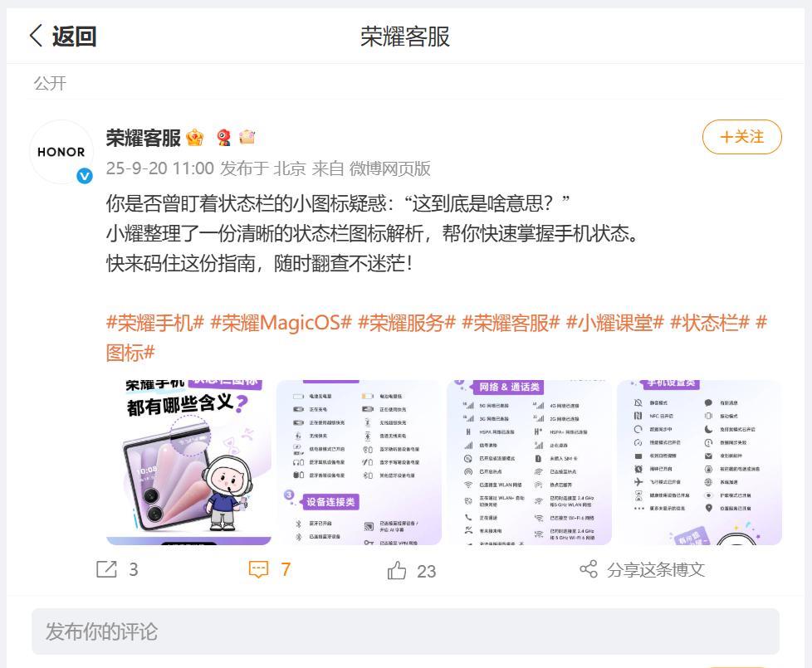Image resolution: width=812 pixels, height=668 pixels.
Task: Click the 发布你的评论 comment input field
Action: (405, 631)
